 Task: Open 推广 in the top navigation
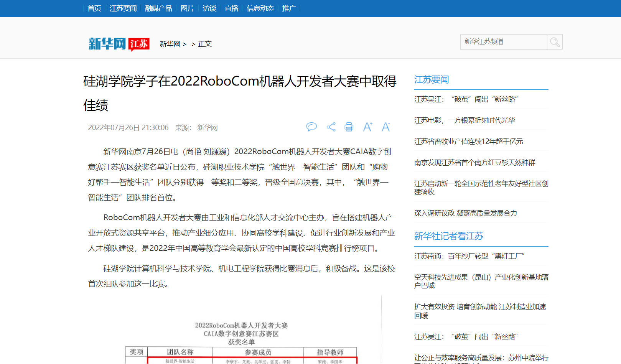point(289,8)
